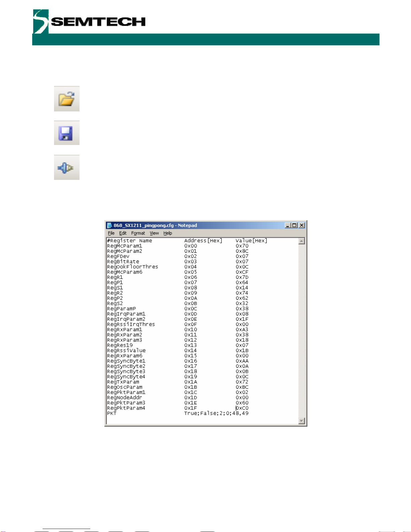411x532 pixels.
Task: Click the 'RegSyncByte1' register name
Action: point(126,361)
